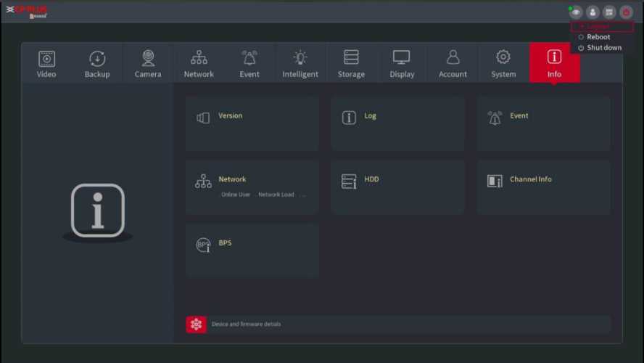Image resolution: width=644 pixels, height=363 pixels.
Task: Open the Log card
Action: pos(397,123)
